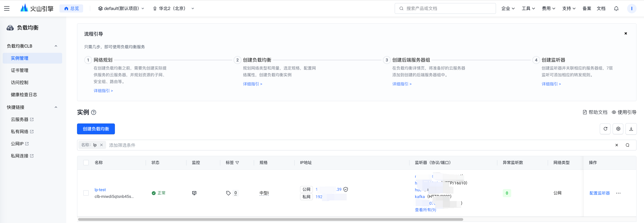This screenshot has height=223, width=644.
Task: Open the user avatar menu
Action: [631, 8]
